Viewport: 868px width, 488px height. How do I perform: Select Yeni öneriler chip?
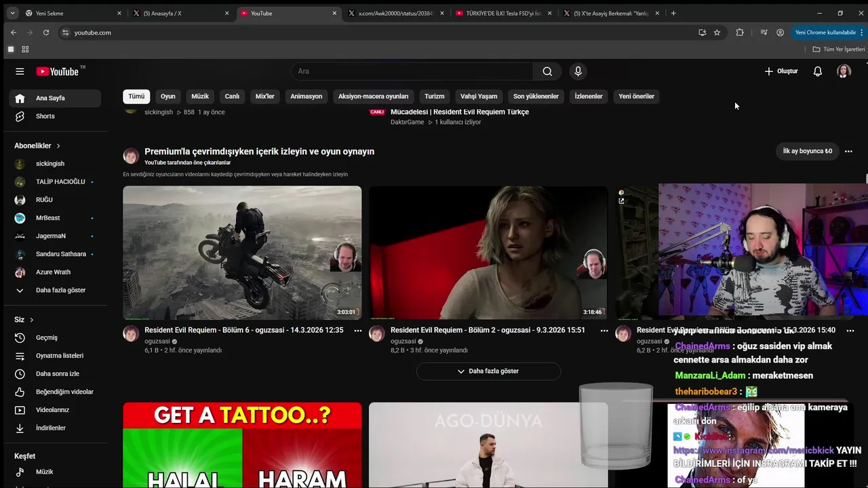point(636,96)
